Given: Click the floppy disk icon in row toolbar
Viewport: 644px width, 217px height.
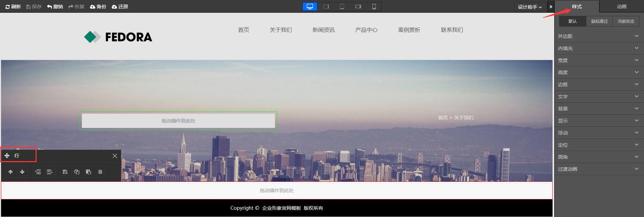Looking at the screenshot, I should (x=65, y=172).
